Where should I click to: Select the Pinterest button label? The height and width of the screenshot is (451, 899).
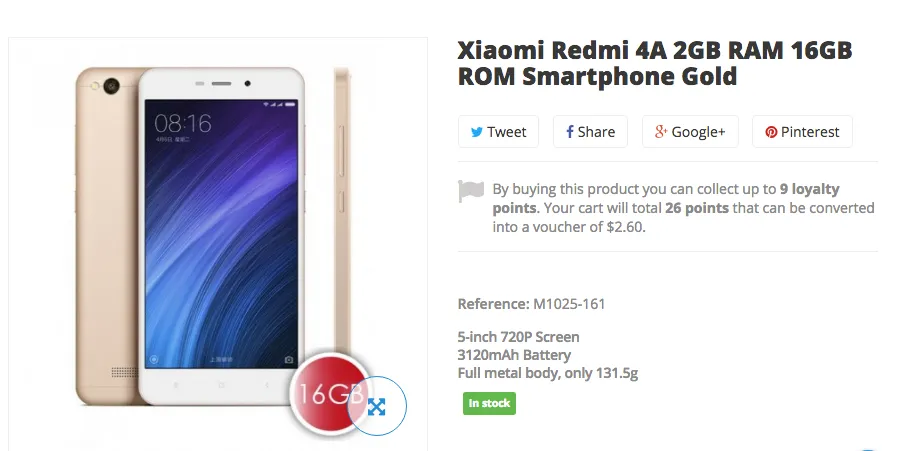tap(810, 132)
